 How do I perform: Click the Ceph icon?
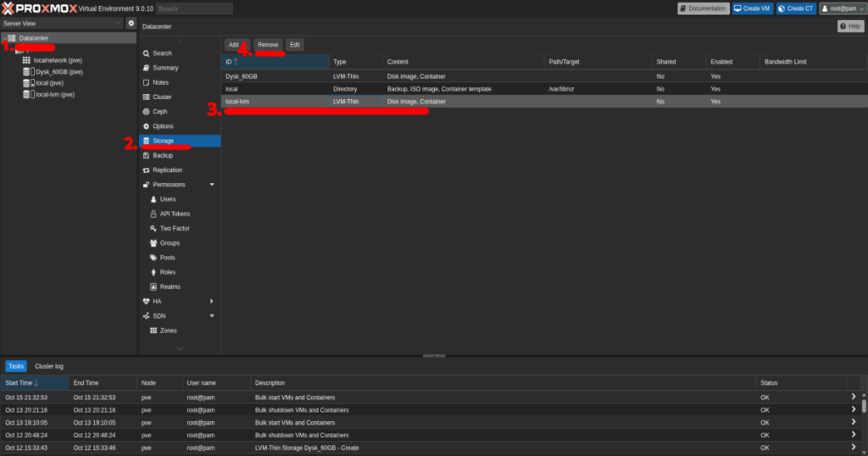tap(146, 112)
